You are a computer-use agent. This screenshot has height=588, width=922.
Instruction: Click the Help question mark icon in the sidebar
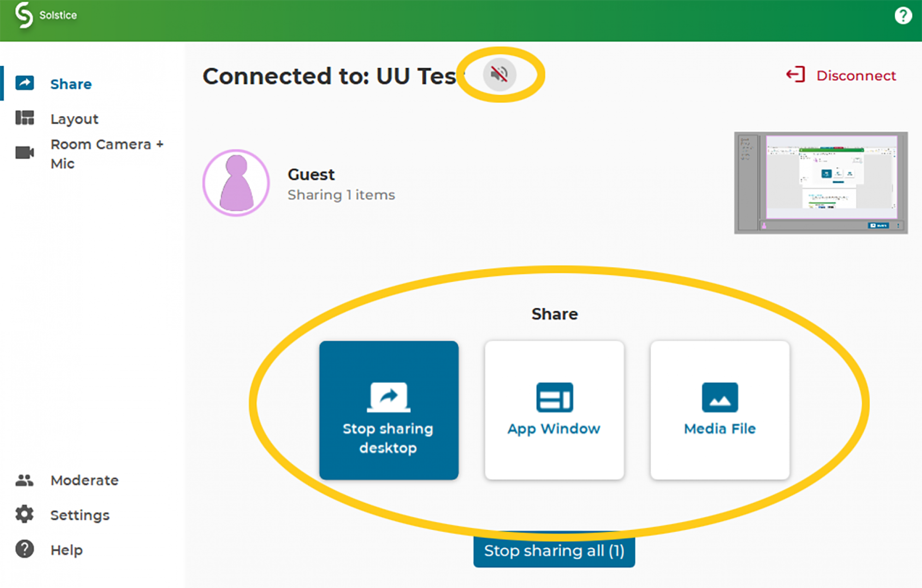click(x=24, y=549)
